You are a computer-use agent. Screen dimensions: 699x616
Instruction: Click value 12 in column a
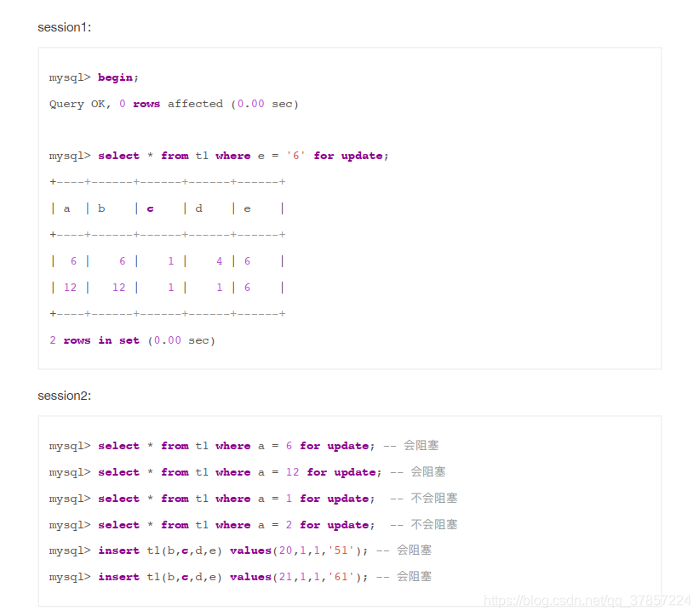click(x=71, y=288)
